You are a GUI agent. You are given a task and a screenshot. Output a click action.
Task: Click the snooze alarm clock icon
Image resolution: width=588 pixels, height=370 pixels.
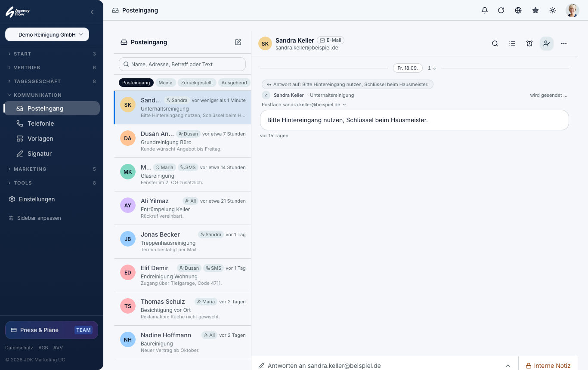[x=529, y=43]
